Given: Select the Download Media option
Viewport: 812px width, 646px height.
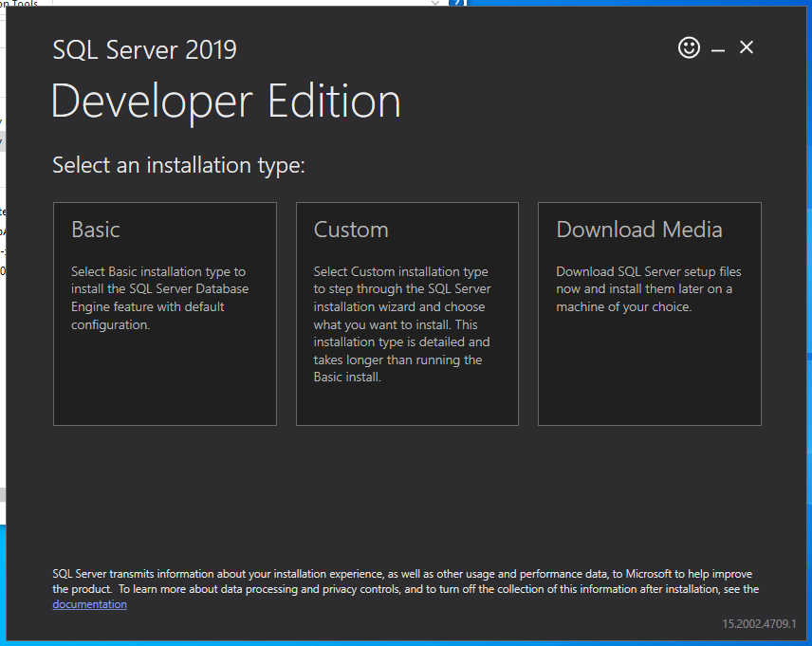Looking at the screenshot, I should tap(650, 314).
